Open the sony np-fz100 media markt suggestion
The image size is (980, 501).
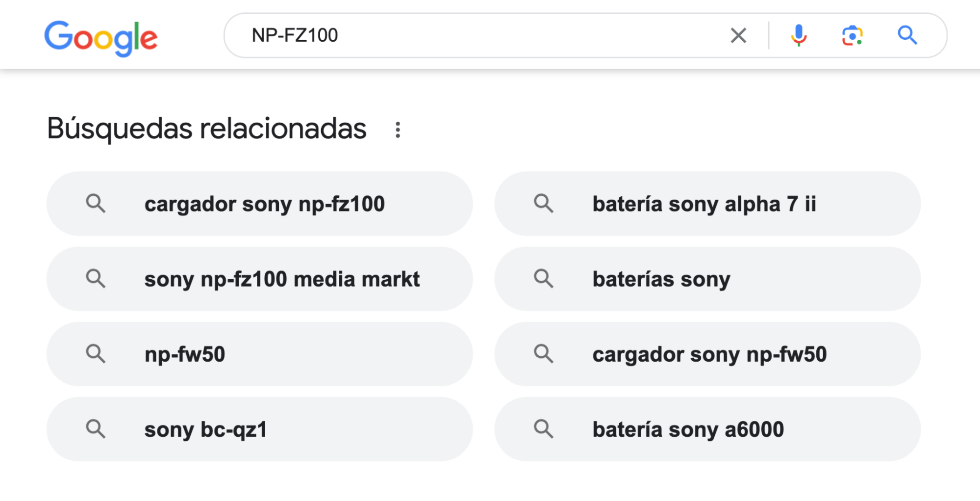click(281, 279)
